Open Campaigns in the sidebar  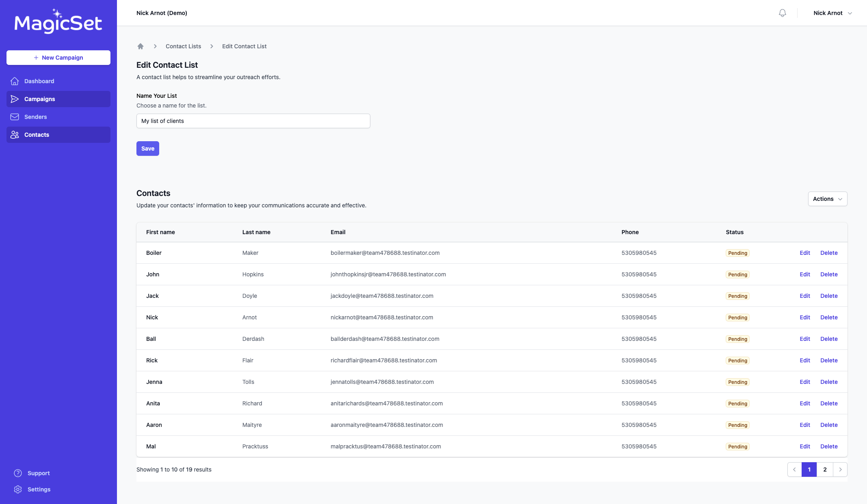[58, 99]
